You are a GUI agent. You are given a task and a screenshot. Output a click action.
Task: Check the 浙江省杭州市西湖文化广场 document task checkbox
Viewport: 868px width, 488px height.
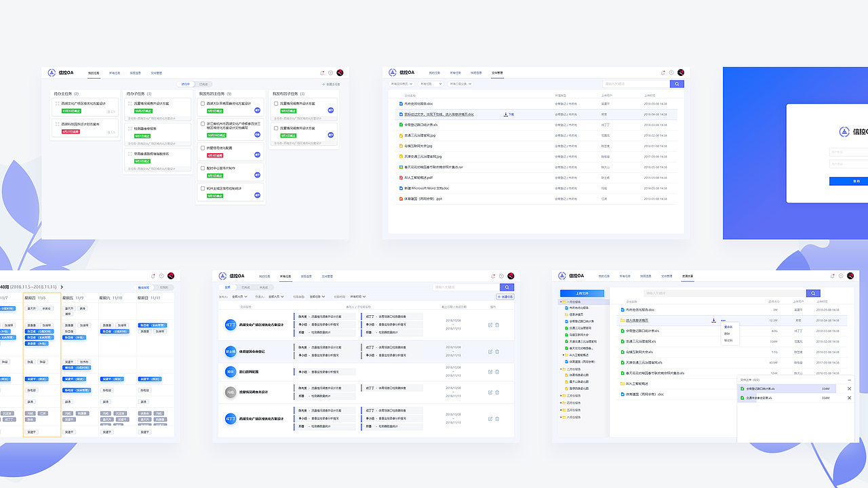202,124
